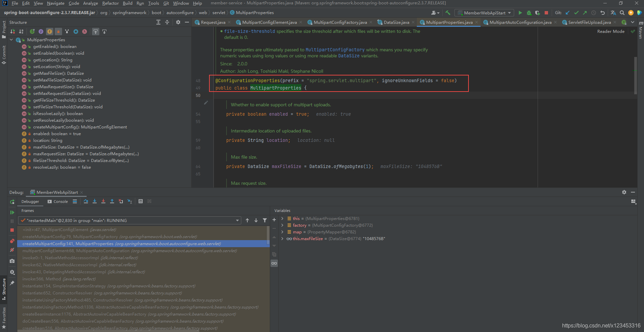Image resolution: width=644 pixels, height=332 pixels.
Task: Open the Navigate menu
Action: tap(55, 3)
